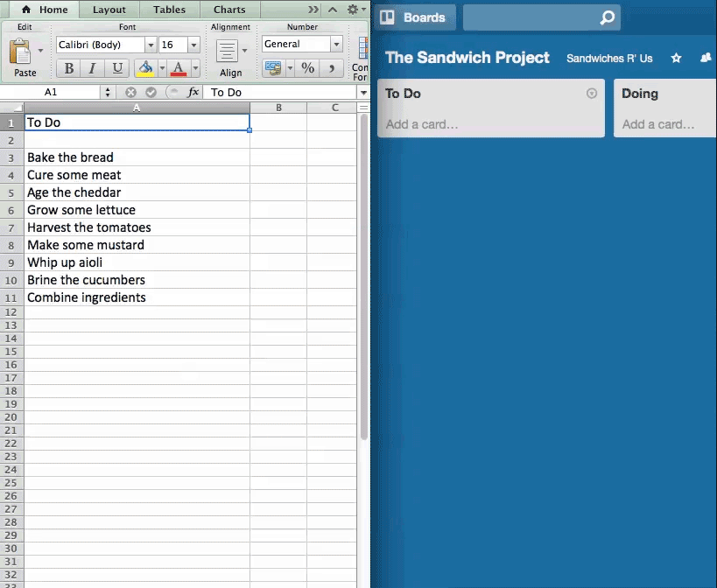Expand the formula bar arrow
This screenshot has width=717, height=588.
click(x=363, y=93)
